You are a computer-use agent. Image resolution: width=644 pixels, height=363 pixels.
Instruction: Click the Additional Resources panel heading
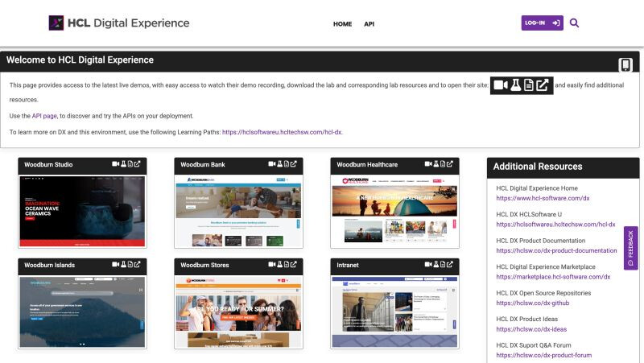click(538, 167)
